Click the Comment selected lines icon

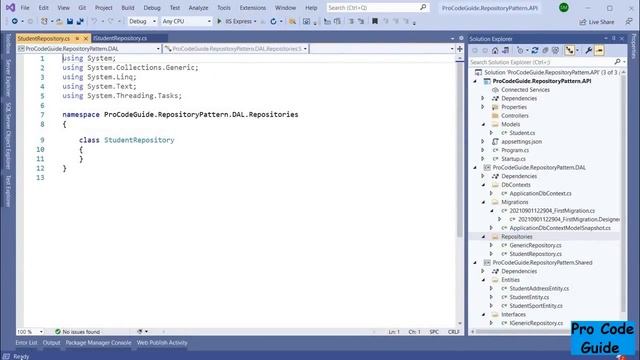351,21
